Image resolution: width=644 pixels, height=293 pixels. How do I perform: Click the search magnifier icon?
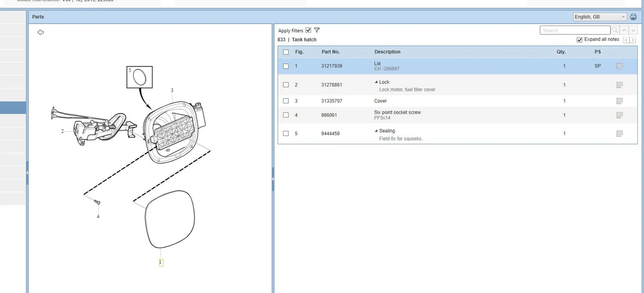click(615, 30)
